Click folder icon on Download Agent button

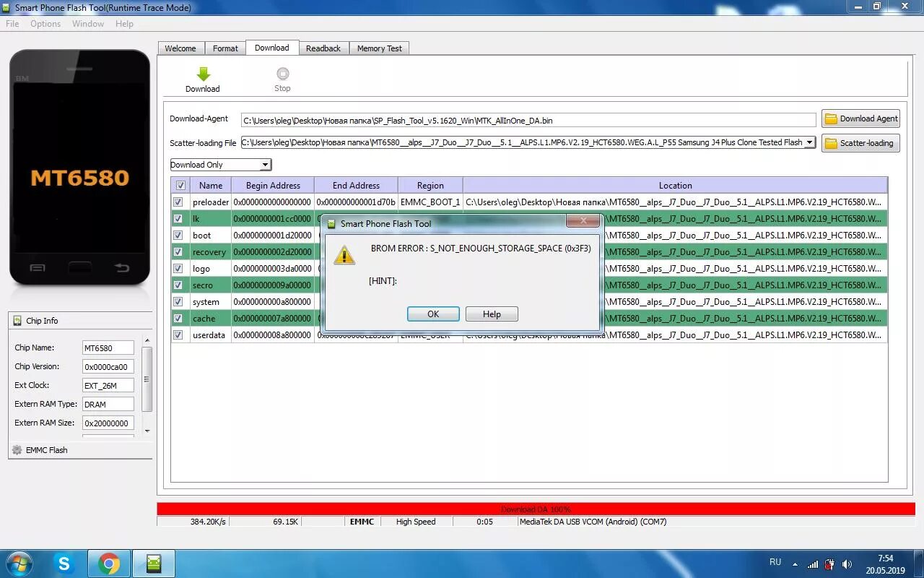pyautogui.click(x=831, y=118)
